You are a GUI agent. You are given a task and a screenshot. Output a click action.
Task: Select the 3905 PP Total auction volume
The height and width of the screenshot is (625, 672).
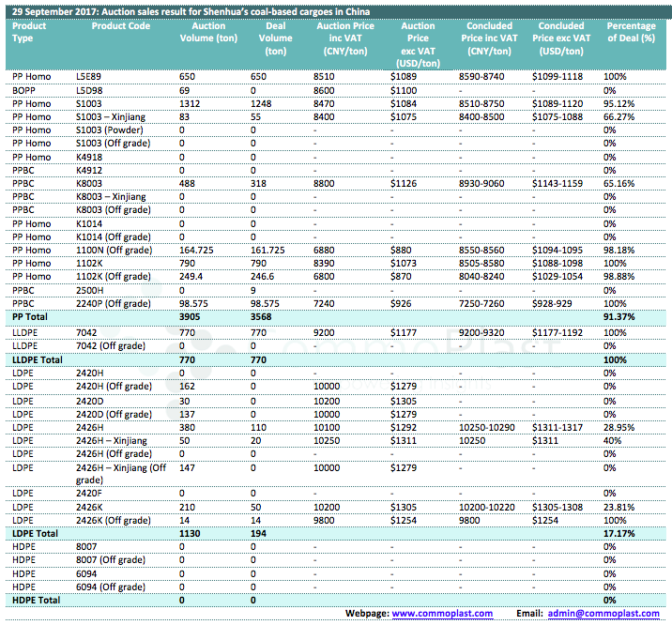(191, 317)
